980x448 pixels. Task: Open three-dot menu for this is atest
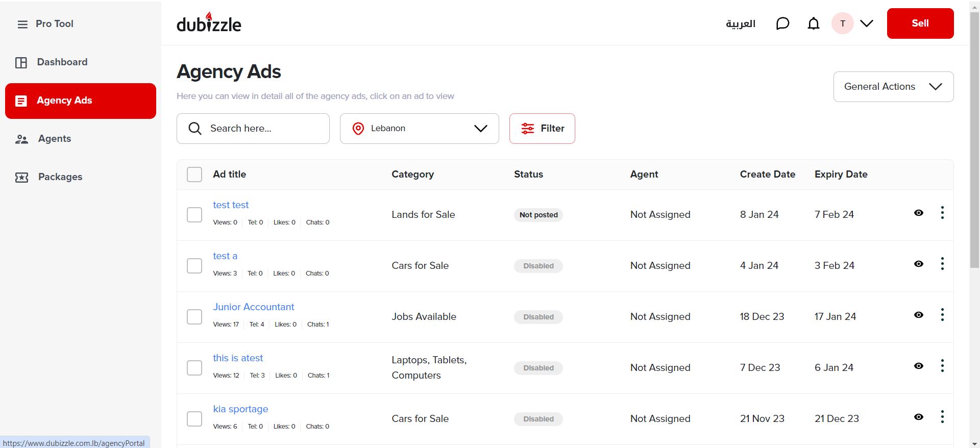(x=942, y=366)
